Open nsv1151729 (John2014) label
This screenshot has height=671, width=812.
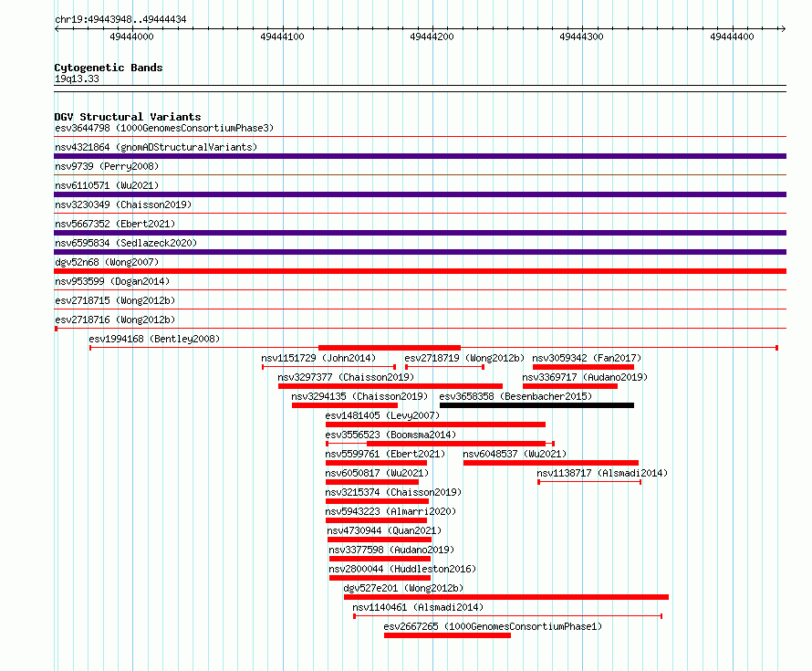pos(318,358)
